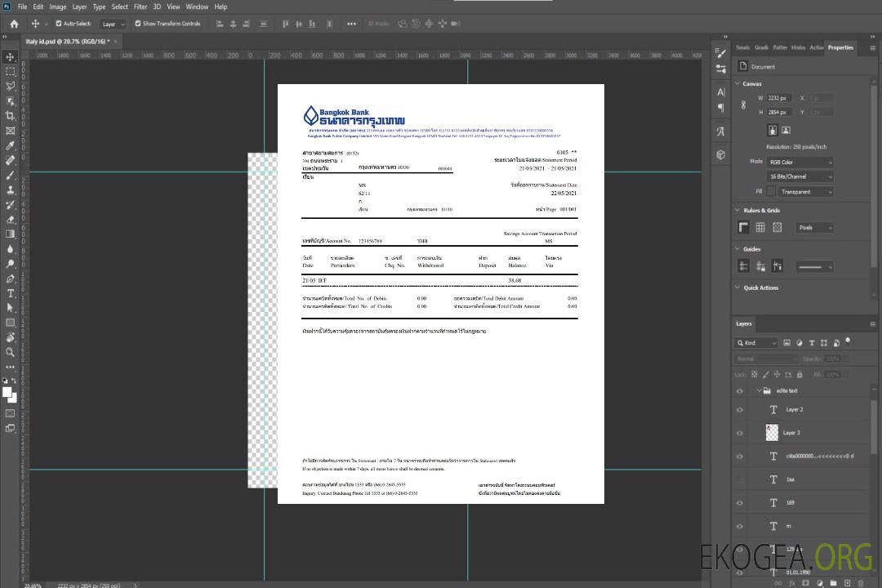The height and width of the screenshot is (588, 882).
Task: Open the Transparent fill dropdown
Action: click(x=805, y=192)
